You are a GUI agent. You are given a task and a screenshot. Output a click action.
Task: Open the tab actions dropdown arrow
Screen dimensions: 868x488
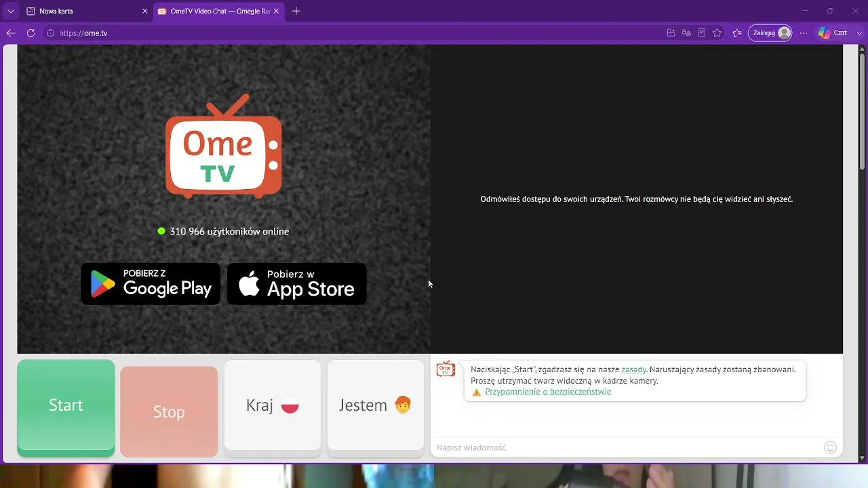tap(10, 11)
